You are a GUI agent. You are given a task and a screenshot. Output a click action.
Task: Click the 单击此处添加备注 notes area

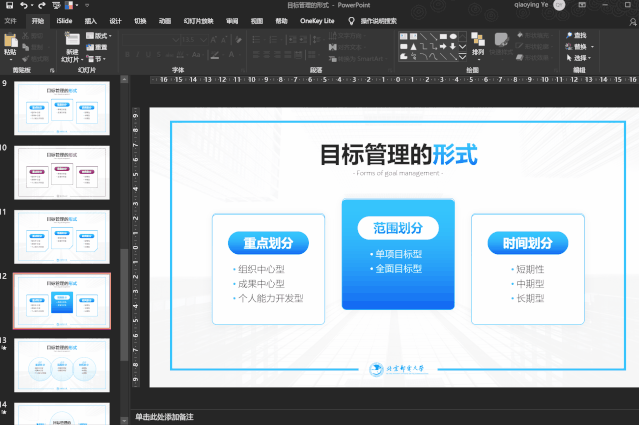click(x=164, y=417)
